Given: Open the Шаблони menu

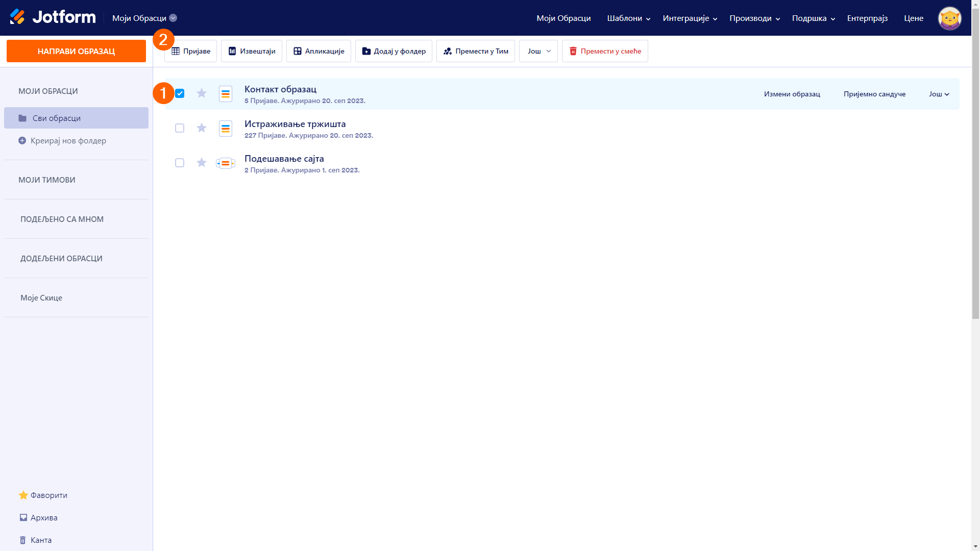Looking at the screenshot, I should [628, 18].
